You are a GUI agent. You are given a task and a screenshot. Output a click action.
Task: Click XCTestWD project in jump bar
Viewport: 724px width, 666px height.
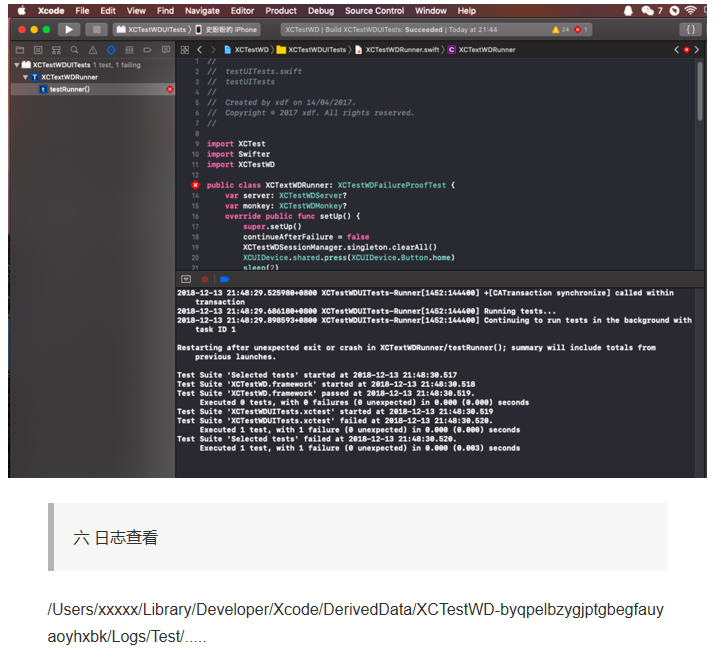point(247,50)
